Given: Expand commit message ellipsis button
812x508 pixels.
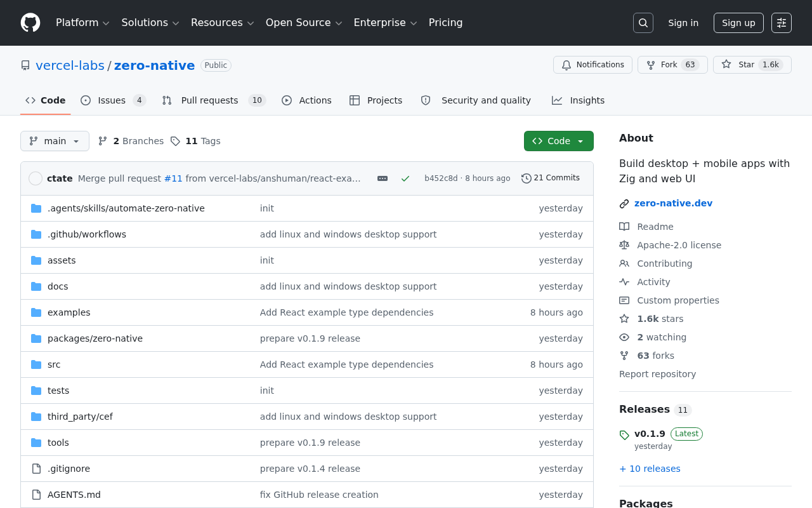Looking at the screenshot, I should point(383,178).
